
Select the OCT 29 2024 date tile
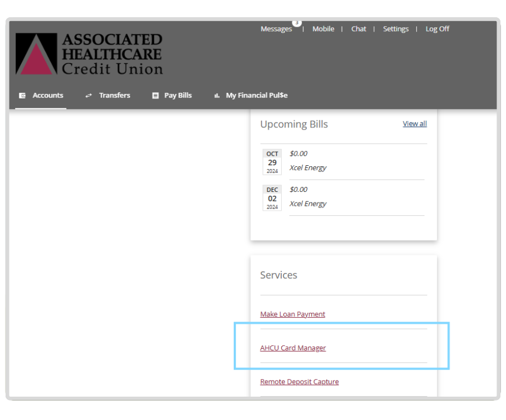click(x=272, y=162)
